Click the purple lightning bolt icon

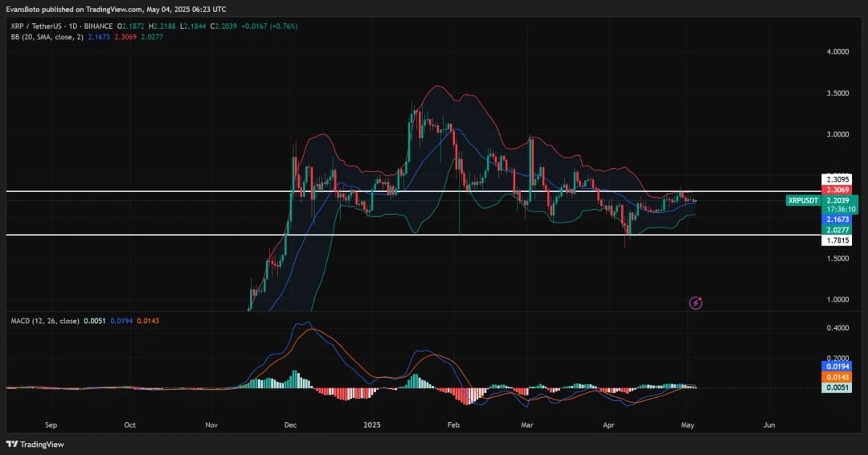coord(696,302)
